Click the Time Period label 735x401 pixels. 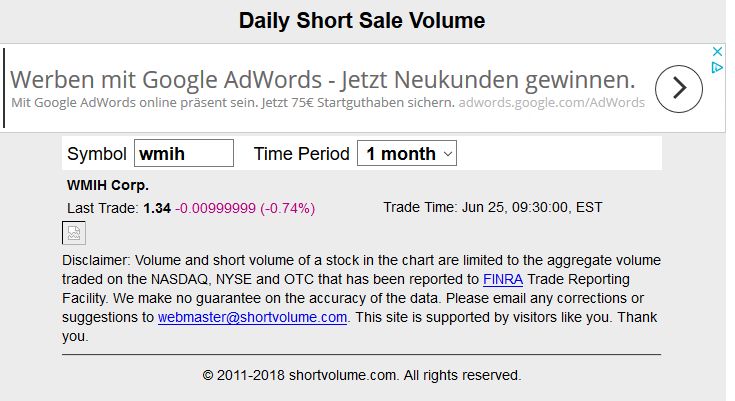(301, 154)
